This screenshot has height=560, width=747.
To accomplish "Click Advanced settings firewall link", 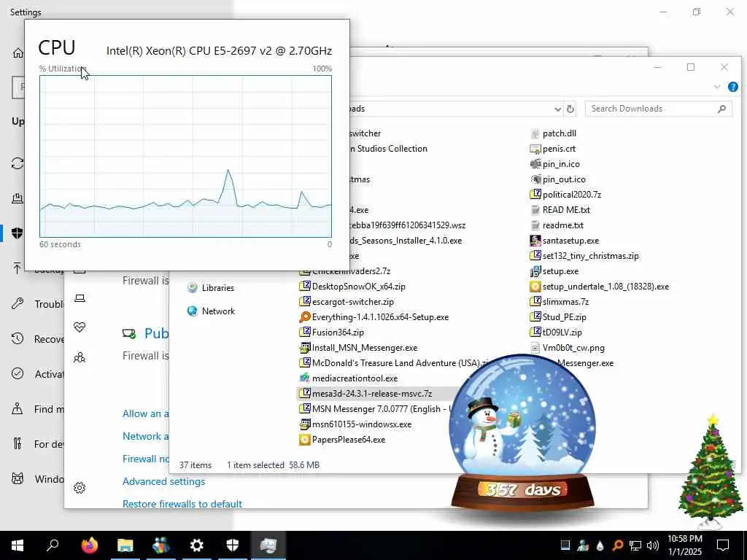I will pyautogui.click(x=163, y=481).
